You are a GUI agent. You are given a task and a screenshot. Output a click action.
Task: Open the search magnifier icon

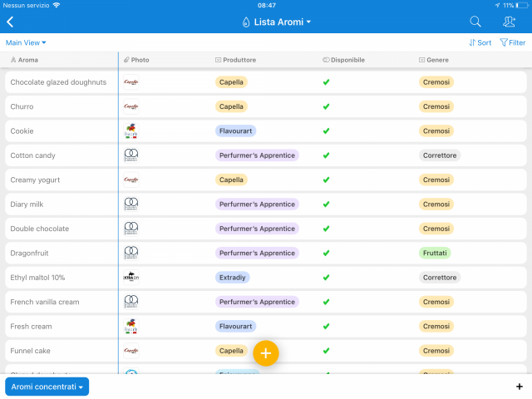(475, 22)
